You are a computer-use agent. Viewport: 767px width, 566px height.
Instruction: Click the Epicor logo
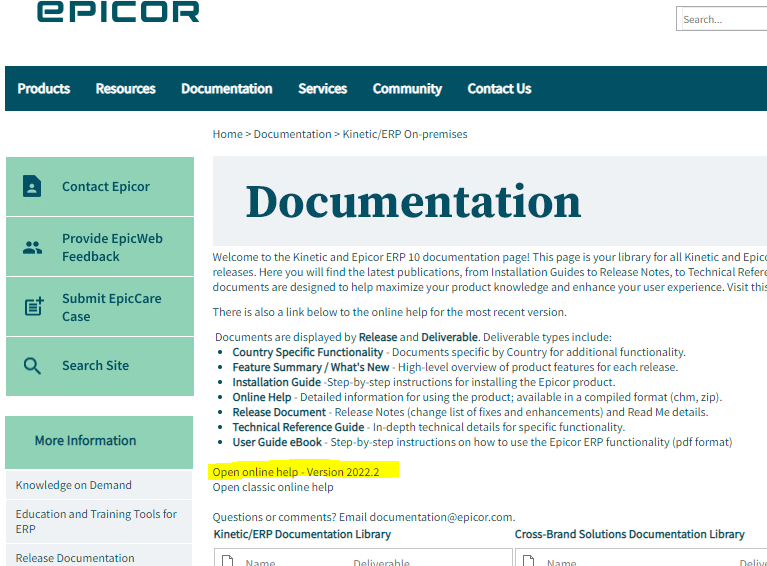point(118,11)
